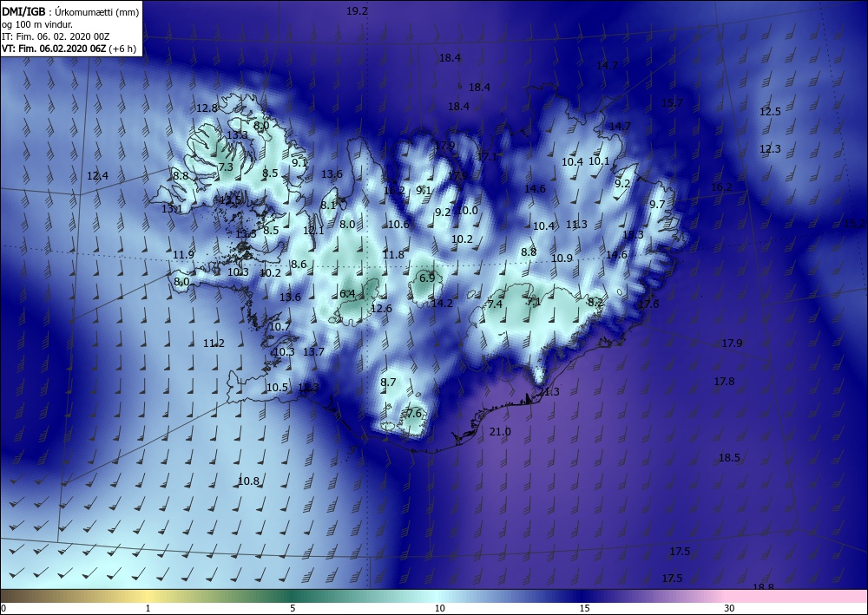
Task: Click the 17.1 value
Action: 487,157
